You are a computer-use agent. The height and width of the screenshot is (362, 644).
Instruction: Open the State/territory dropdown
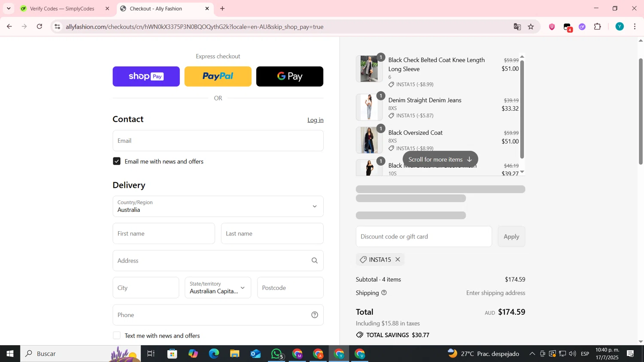click(218, 287)
